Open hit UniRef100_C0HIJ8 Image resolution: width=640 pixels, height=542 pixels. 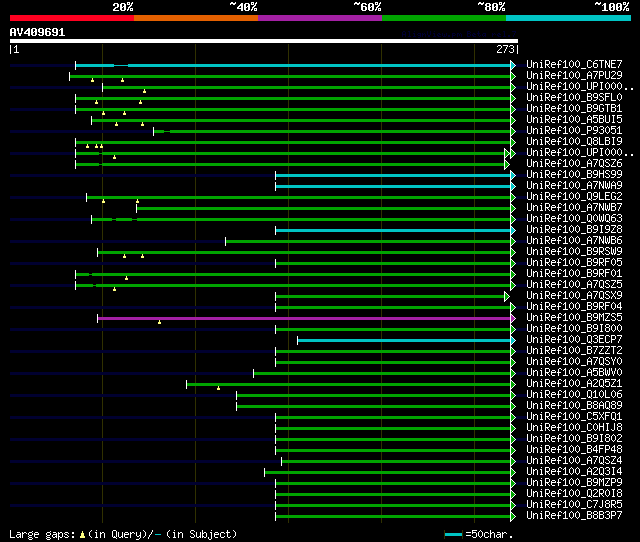[x=574, y=428]
